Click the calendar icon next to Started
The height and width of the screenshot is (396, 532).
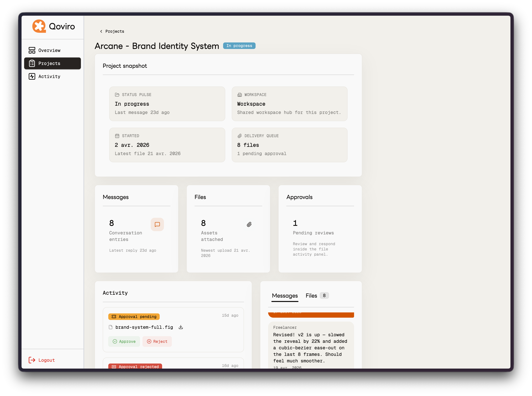[x=117, y=136]
